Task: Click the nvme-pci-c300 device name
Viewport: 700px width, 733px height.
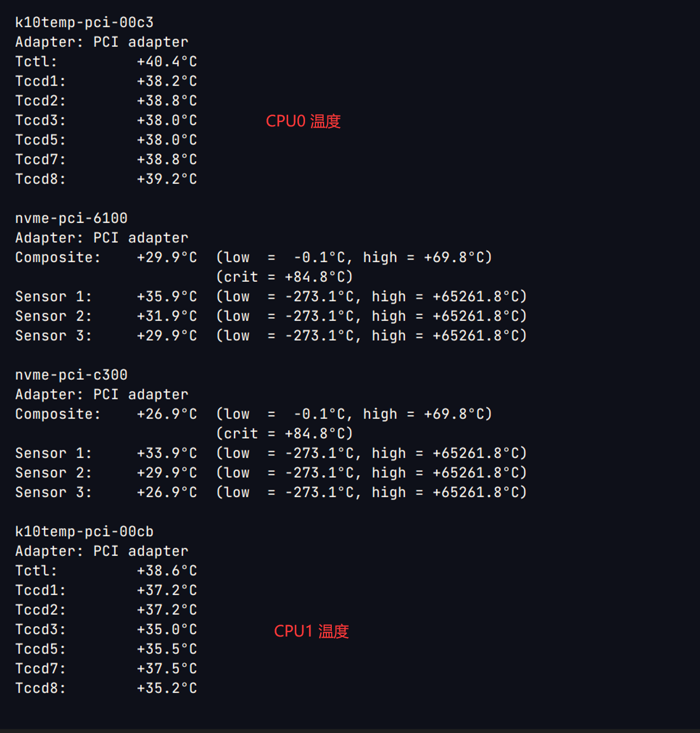Action: (x=71, y=375)
